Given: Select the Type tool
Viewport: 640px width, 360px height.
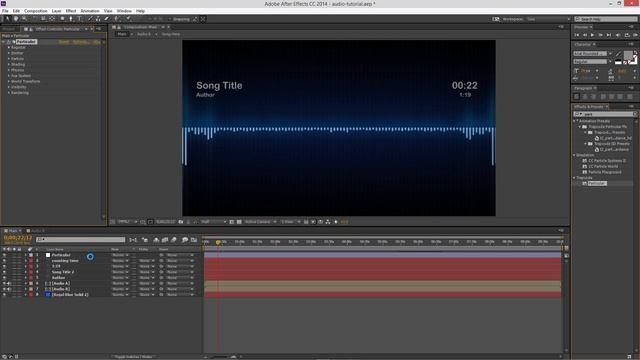Looking at the screenshot, I should (x=80, y=19).
